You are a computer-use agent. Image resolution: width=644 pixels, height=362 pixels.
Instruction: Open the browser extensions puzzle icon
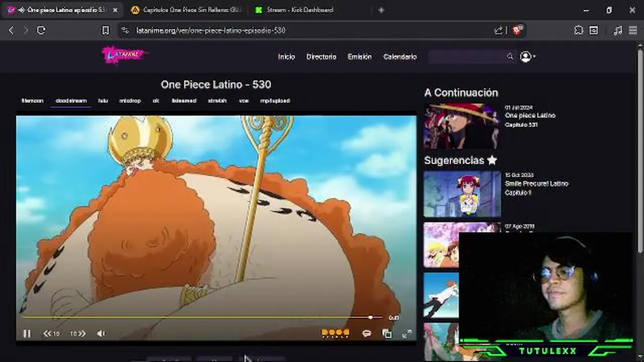579,30
